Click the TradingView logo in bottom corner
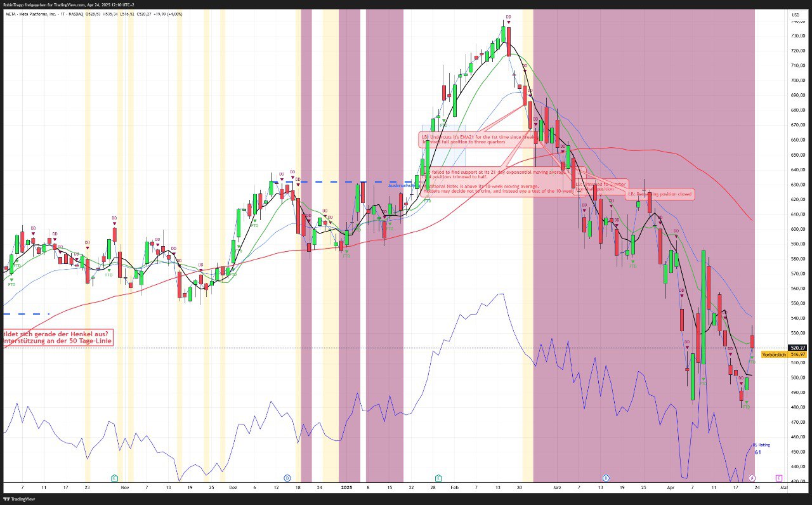Image resolution: width=812 pixels, height=505 pixels. point(20,499)
